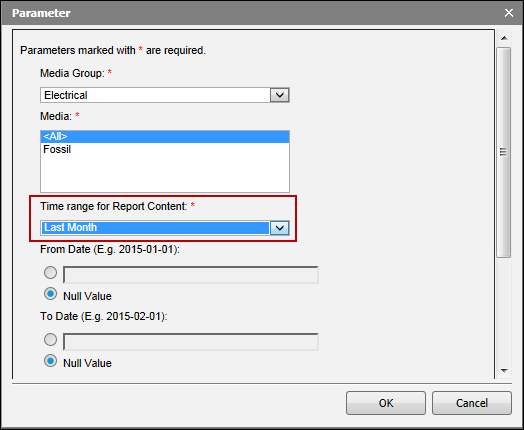Select the From Date value radio button
This screenshot has width=524, height=430.
[x=50, y=273]
